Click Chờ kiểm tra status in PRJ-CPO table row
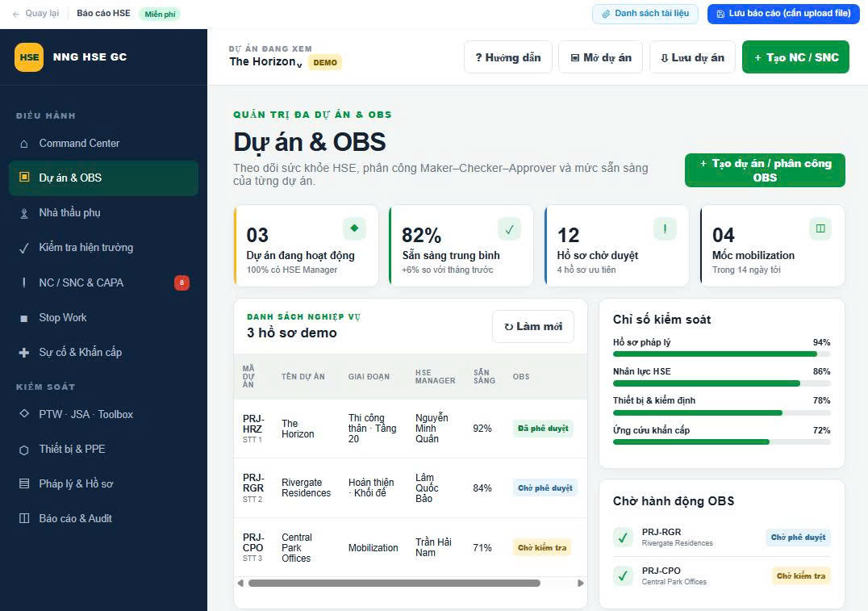868x611 pixels. 542,548
